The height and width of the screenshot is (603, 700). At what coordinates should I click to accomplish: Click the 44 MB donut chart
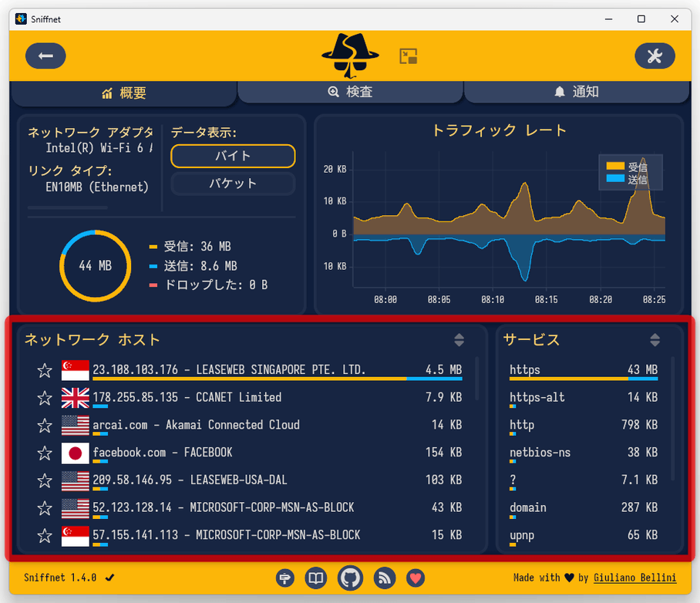pos(95,266)
